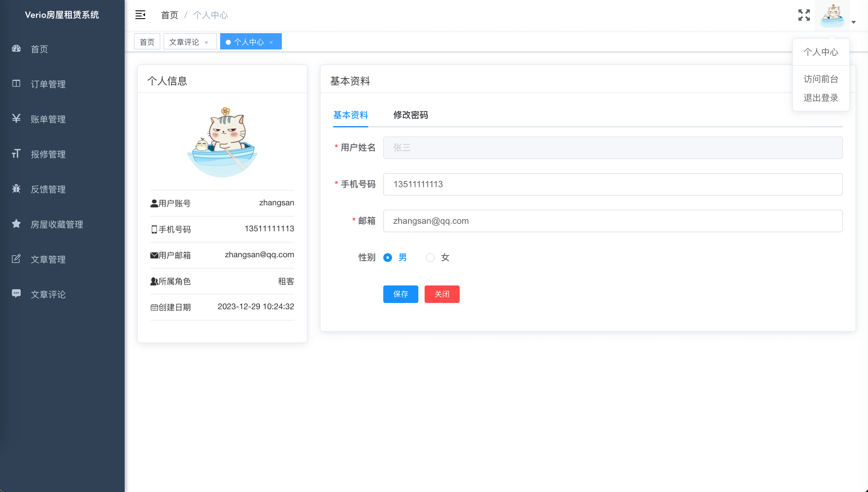
Task: Click the fullscreen toggle icon
Action: click(x=804, y=15)
